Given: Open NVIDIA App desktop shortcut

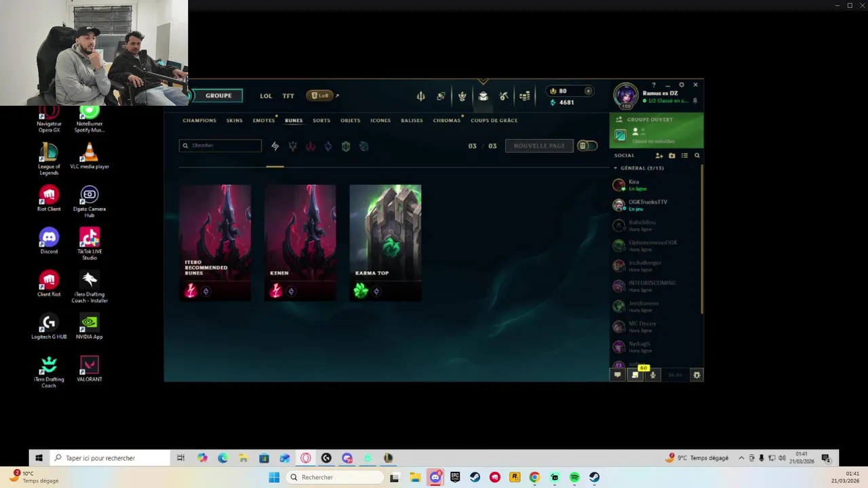Looking at the screenshot, I should click(90, 326).
